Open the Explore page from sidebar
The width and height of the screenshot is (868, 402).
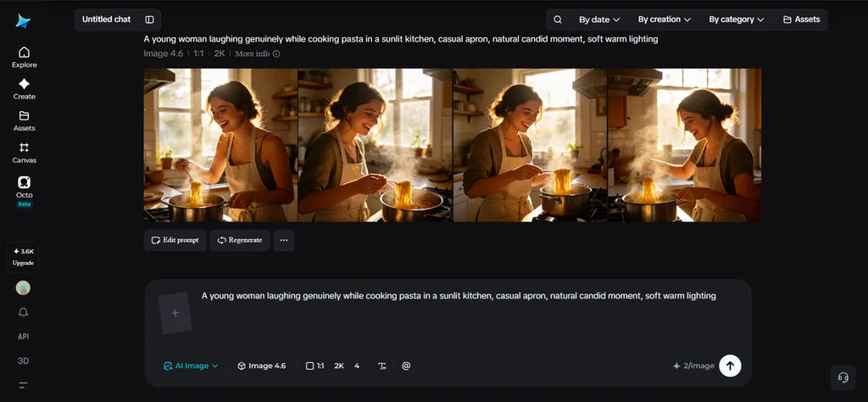(24, 58)
